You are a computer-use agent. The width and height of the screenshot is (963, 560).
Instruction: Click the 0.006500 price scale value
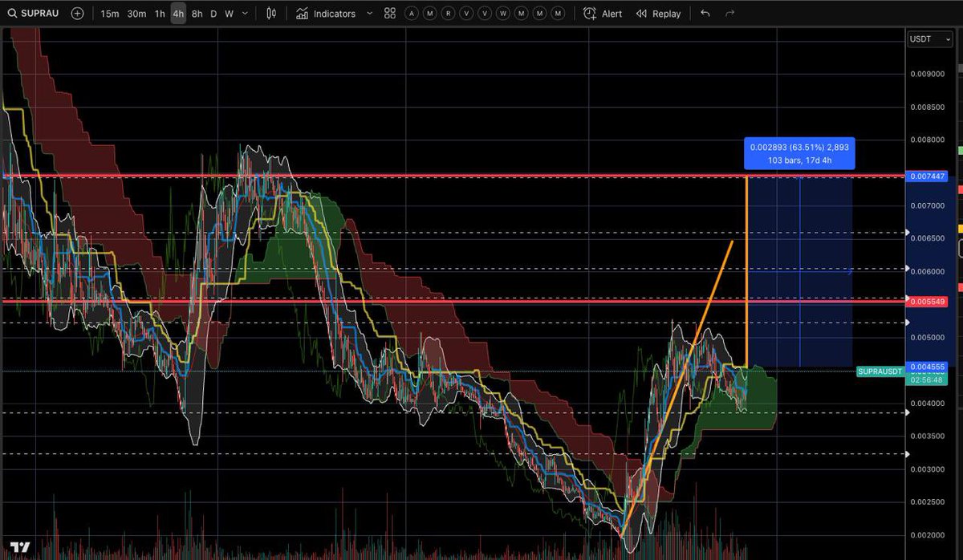[x=927, y=238]
